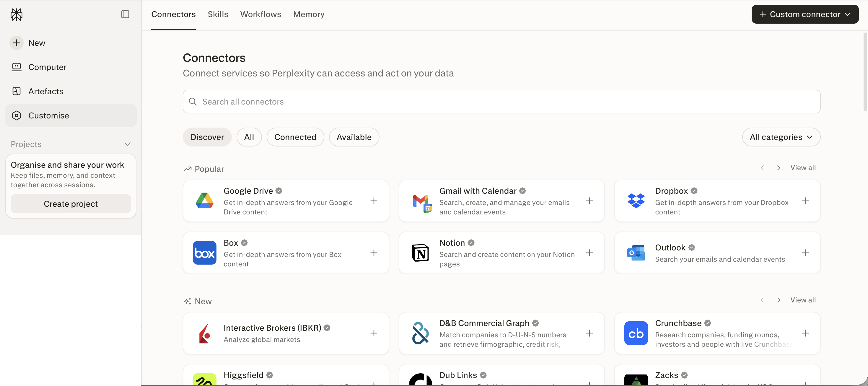Switch to the Memory tab
The image size is (868, 386).
(x=309, y=14)
